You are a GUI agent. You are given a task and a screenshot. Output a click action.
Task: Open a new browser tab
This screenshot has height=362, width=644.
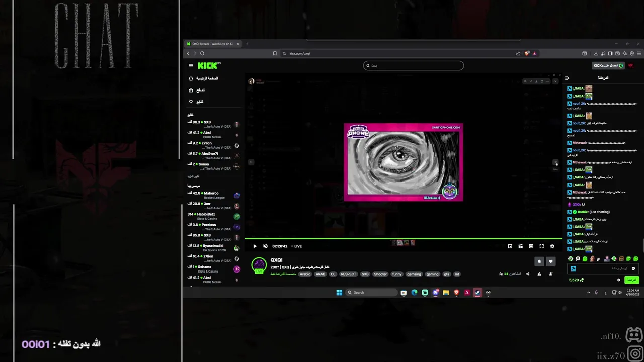(x=247, y=44)
